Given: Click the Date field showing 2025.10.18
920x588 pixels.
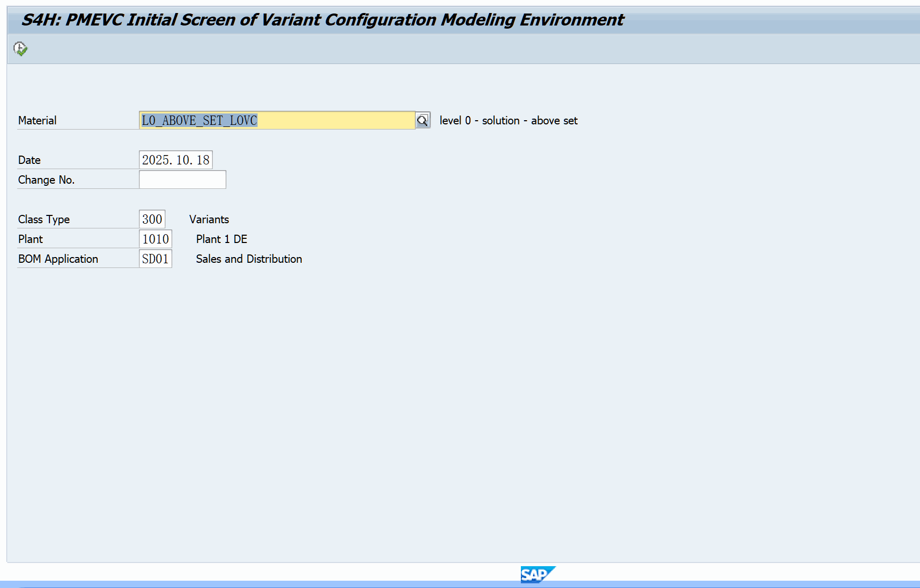Looking at the screenshot, I should 176,160.
